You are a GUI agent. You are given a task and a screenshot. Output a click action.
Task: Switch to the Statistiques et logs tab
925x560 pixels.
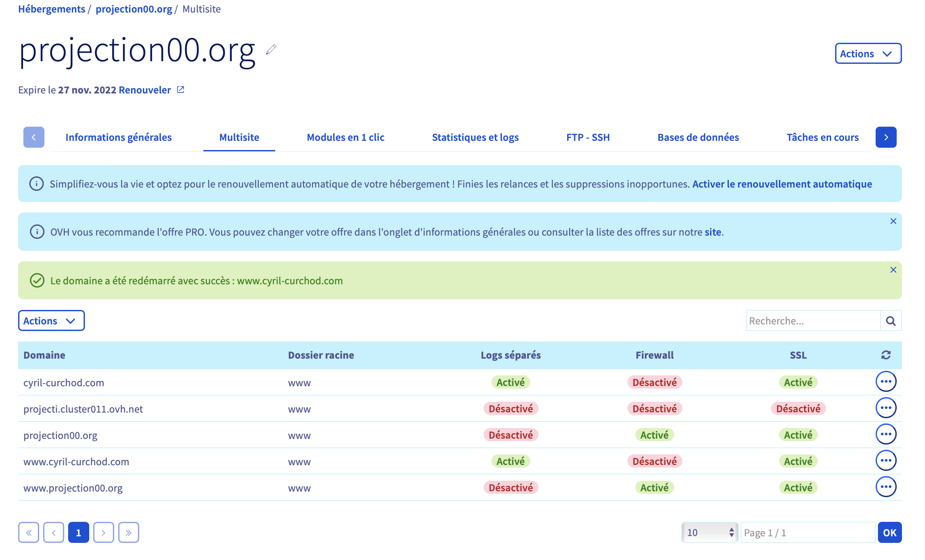[475, 138]
